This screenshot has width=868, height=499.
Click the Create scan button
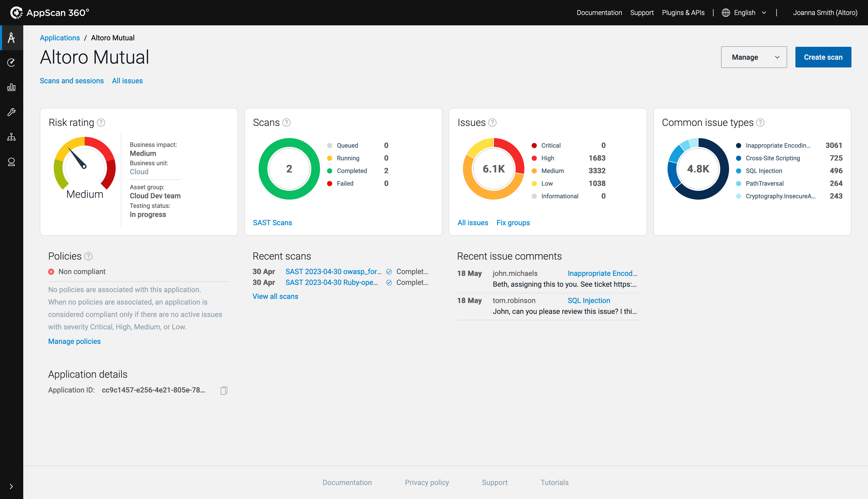coord(823,57)
